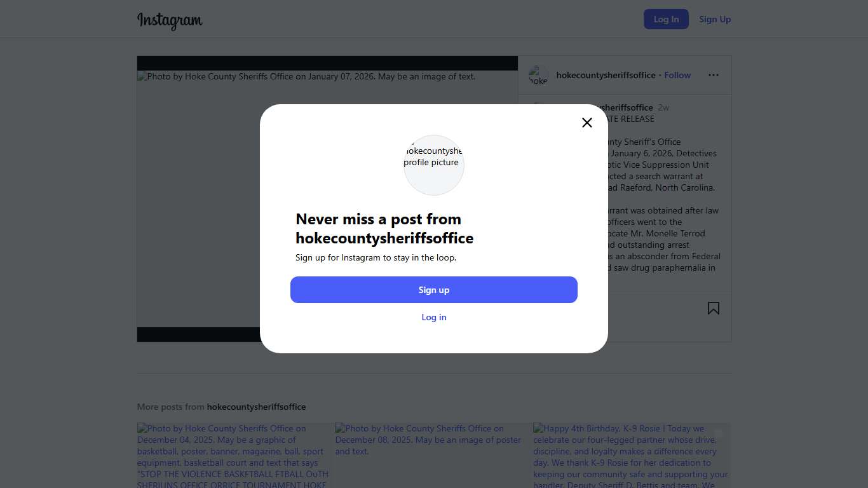The height and width of the screenshot is (488, 868).
Task: Open the December 08, 2025 post thumbnail
Action: [431, 455]
